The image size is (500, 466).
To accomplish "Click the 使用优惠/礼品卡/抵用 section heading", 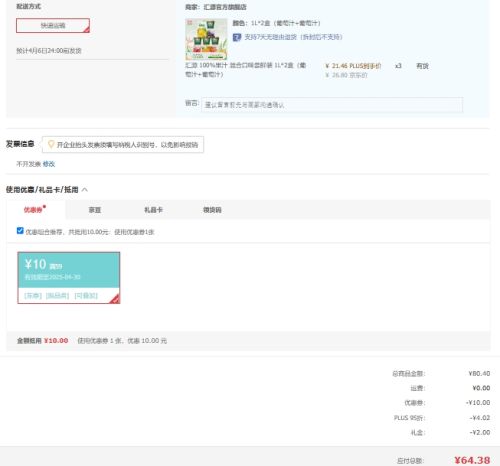I will tap(42, 190).
